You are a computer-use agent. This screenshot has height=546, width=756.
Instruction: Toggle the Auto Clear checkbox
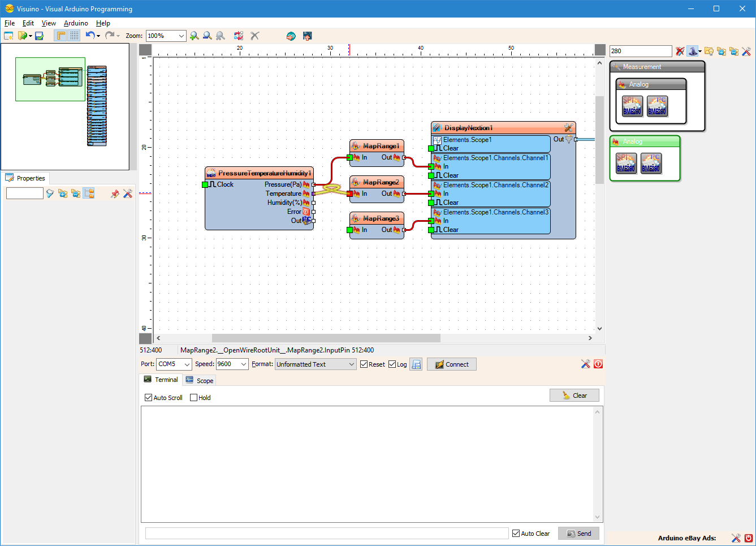(516, 534)
